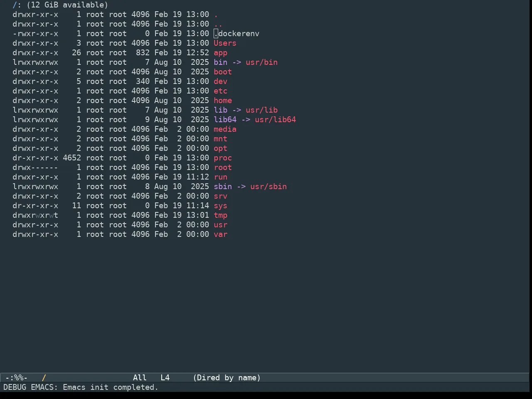Select the sbin symlink name
Image resolution: width=532 pixels, height=399 pixels.
click(x=223, y=187)
